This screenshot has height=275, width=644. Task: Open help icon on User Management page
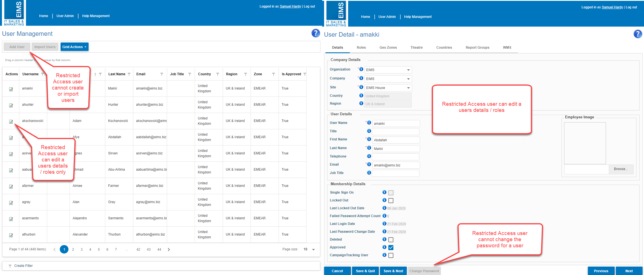pyautogui.click(x=316, y=33)
